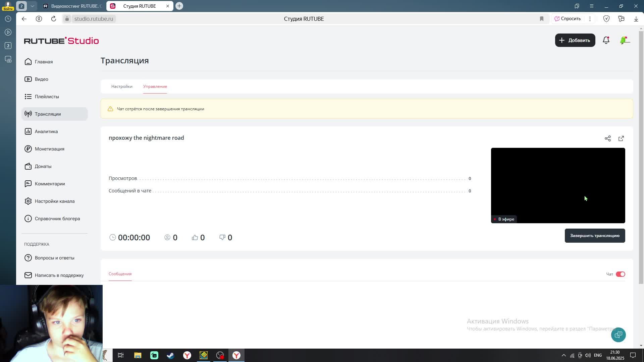Open Аналитика in the sidebar
The height and width of the screenshot is (362, 644).
[46, 131]
